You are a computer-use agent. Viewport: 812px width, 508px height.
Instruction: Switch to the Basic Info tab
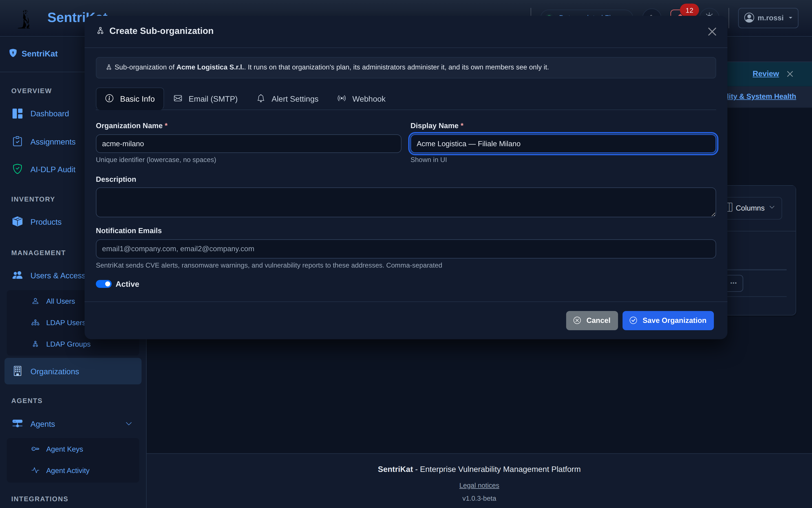[x=130, y=99]
